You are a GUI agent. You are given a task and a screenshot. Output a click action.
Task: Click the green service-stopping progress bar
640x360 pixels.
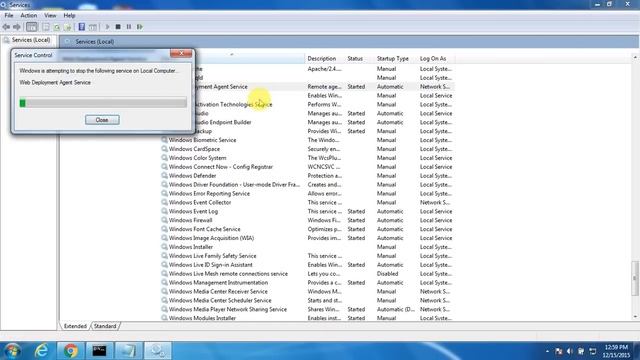[x=103, y=103]
